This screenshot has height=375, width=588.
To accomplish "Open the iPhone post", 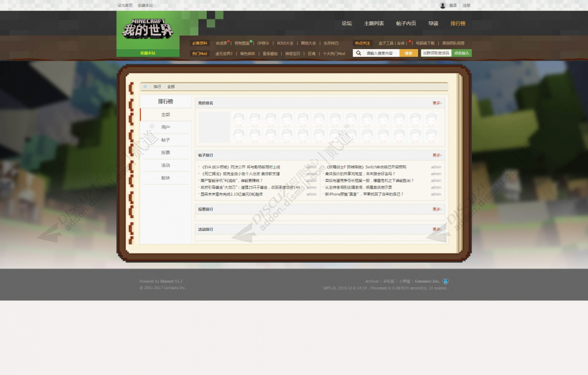I will pyautogui.click(x=364, y=194).
